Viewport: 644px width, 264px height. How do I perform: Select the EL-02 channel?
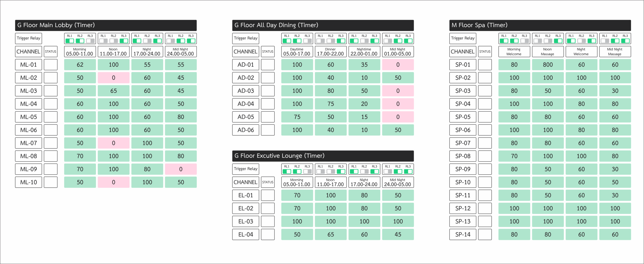(x=246, y=208)
